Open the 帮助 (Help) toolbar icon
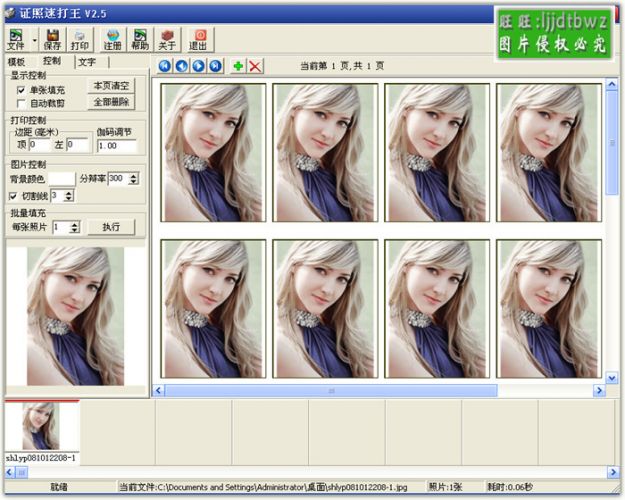The width and height of the screenshot is (625, 500). point(139,39)
